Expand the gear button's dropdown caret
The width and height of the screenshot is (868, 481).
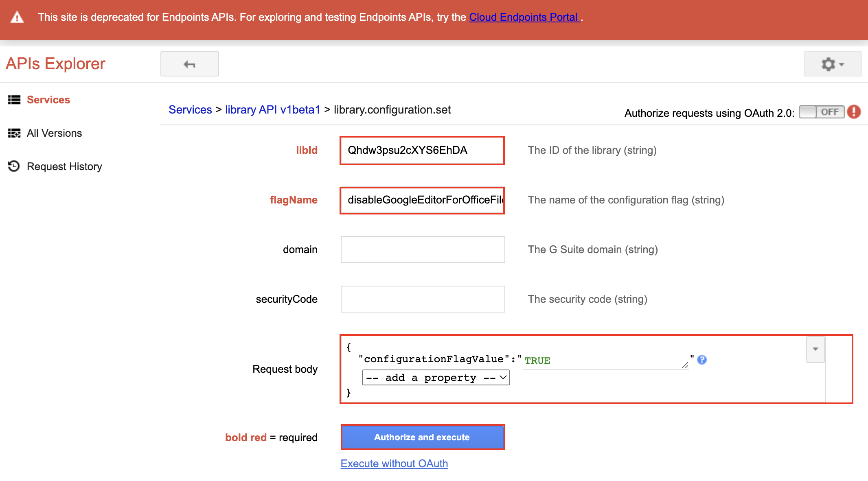tap(842, 63)
